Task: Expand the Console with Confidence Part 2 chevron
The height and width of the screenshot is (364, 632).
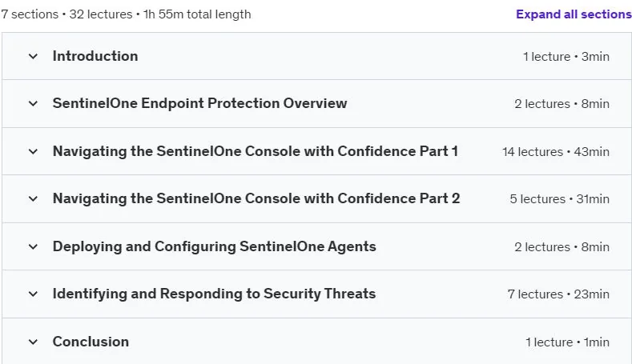Action: [33, 198]
